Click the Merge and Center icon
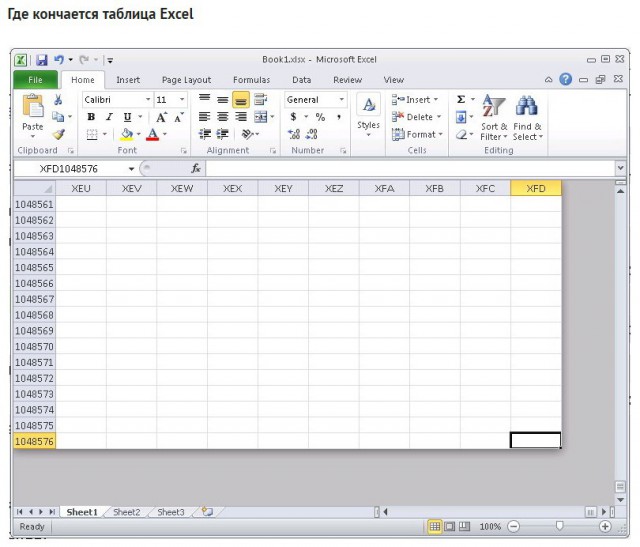Viewport: 640px width, 547px height. [x=260, y=117]
